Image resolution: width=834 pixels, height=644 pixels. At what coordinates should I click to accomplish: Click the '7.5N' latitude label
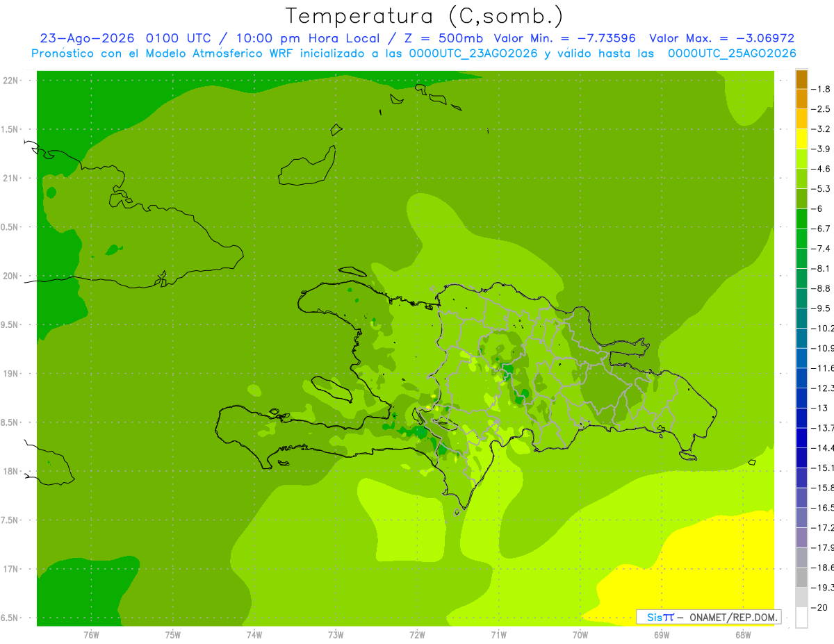point(9,520)
